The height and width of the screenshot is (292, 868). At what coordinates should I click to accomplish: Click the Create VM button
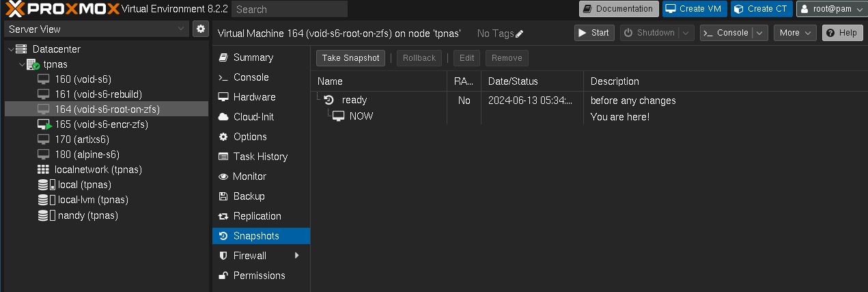coord(694,9)
